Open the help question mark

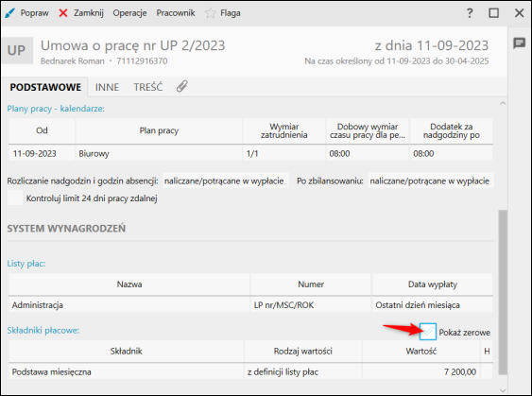click(x=470, y=13)
